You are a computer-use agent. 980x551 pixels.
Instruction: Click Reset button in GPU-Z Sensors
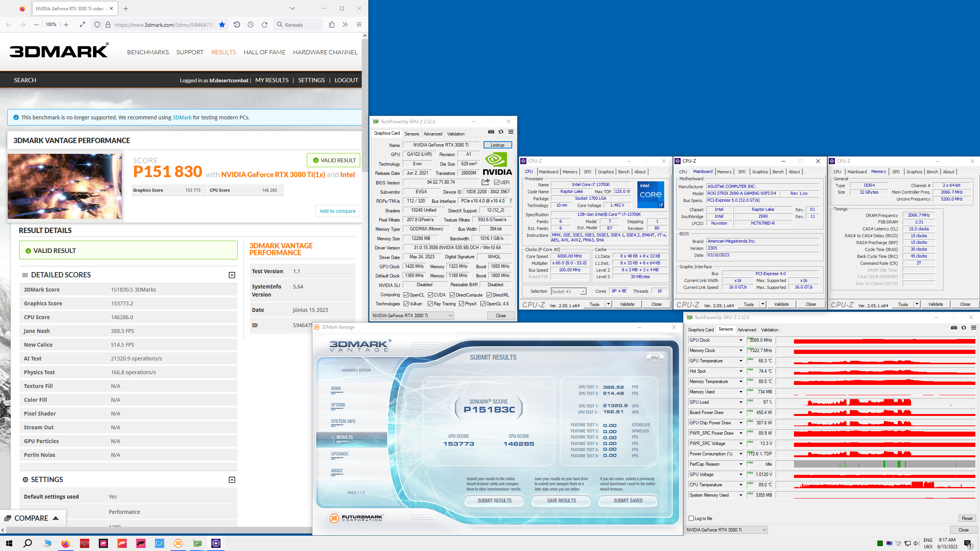click(967, 518)
